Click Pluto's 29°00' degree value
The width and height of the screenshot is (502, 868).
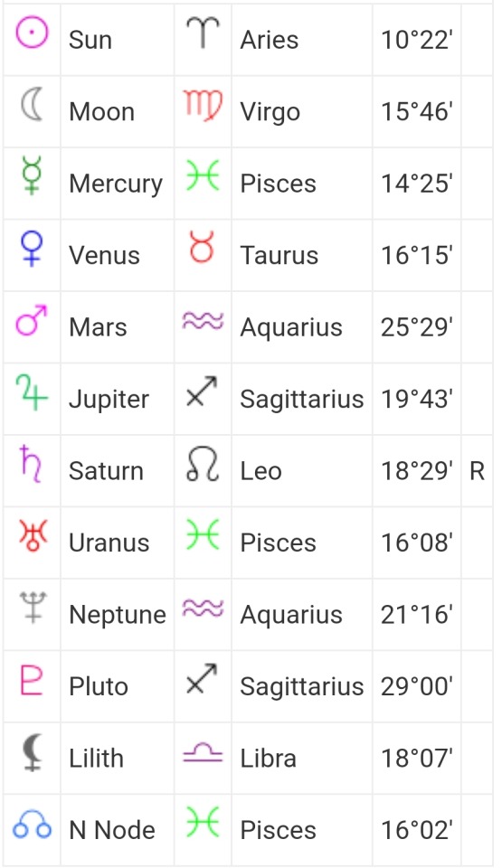click(x=417, y=686)
